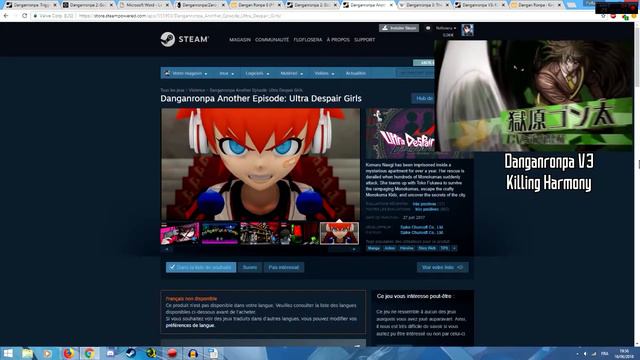640x360 pixels.
Task: Click the Suivre button
Action: 250,267
